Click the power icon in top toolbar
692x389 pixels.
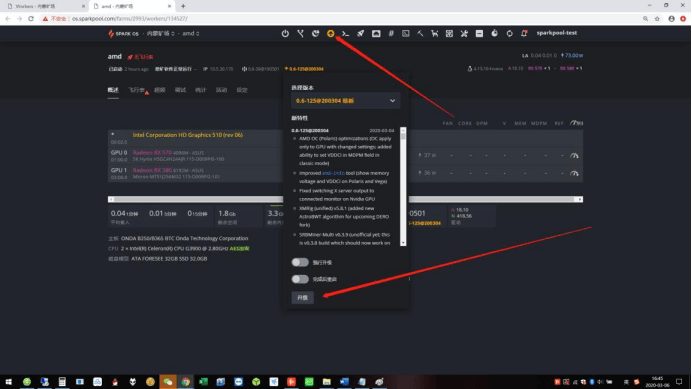pos(285,34)
